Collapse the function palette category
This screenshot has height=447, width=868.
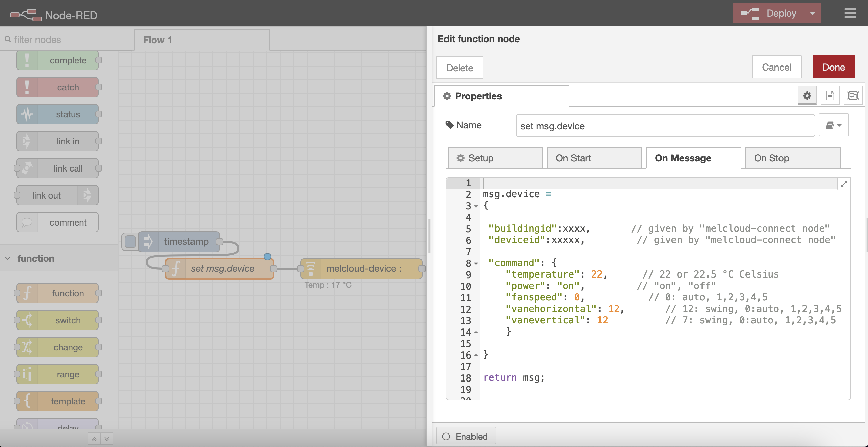(x=8, y=258)
